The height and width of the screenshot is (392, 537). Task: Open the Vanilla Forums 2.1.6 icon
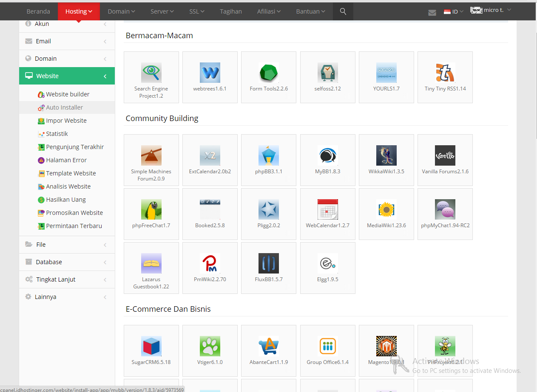[445, 155]
